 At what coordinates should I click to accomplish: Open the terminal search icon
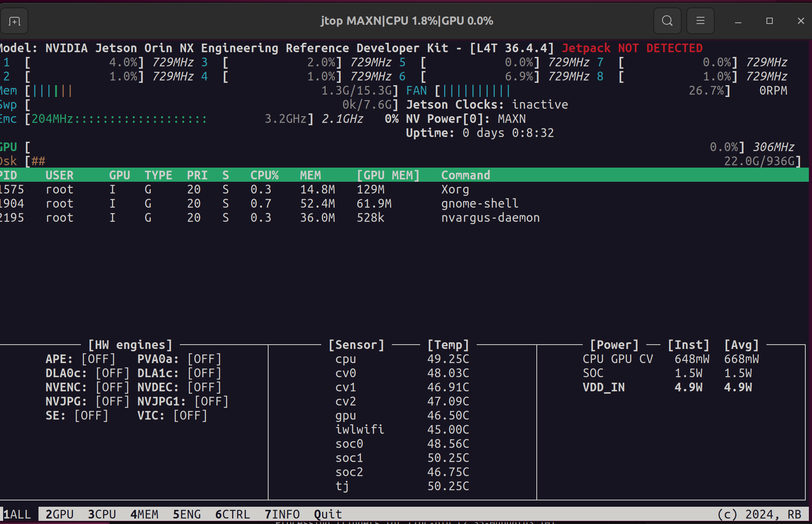coord(667,21)
